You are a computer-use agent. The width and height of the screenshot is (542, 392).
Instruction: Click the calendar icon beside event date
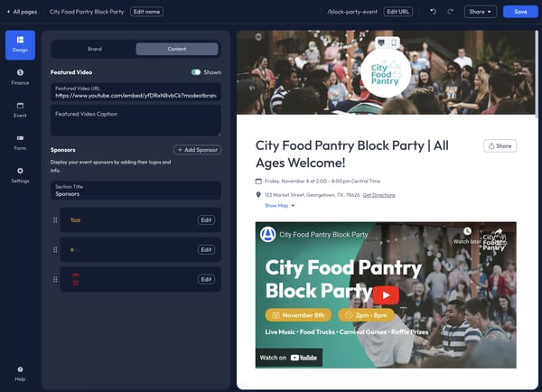tap(258, 182)
